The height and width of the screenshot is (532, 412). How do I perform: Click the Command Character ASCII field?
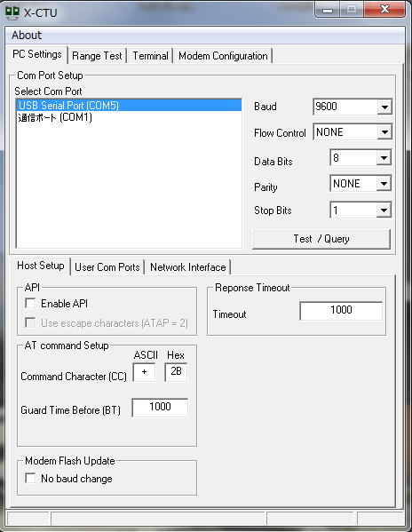pos(144,372)
